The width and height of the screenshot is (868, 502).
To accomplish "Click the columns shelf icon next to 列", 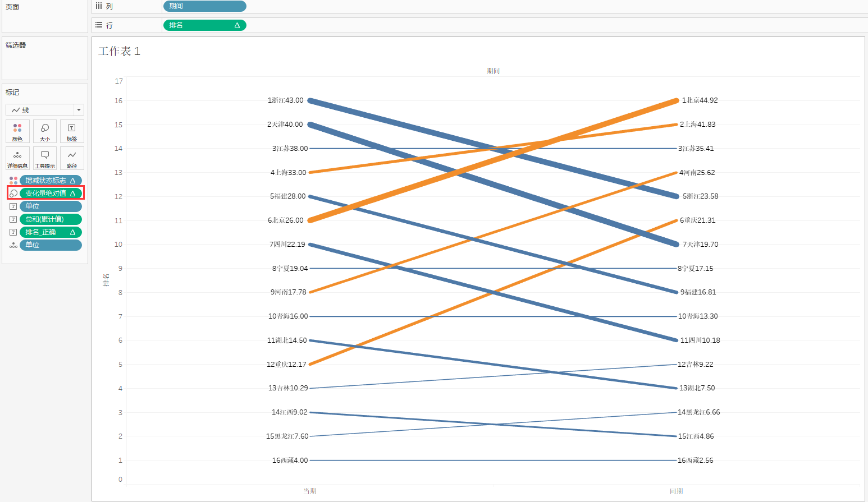I will click(x=99, y=6).
